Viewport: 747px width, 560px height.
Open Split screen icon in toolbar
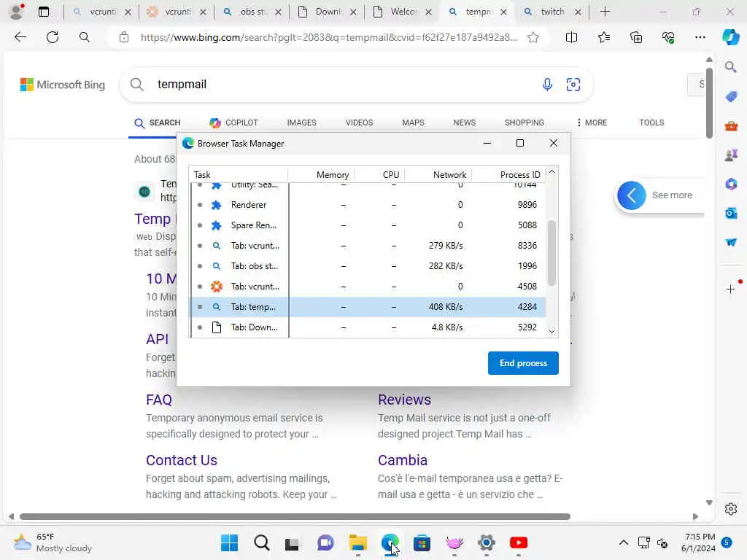(x=571, y=37)
